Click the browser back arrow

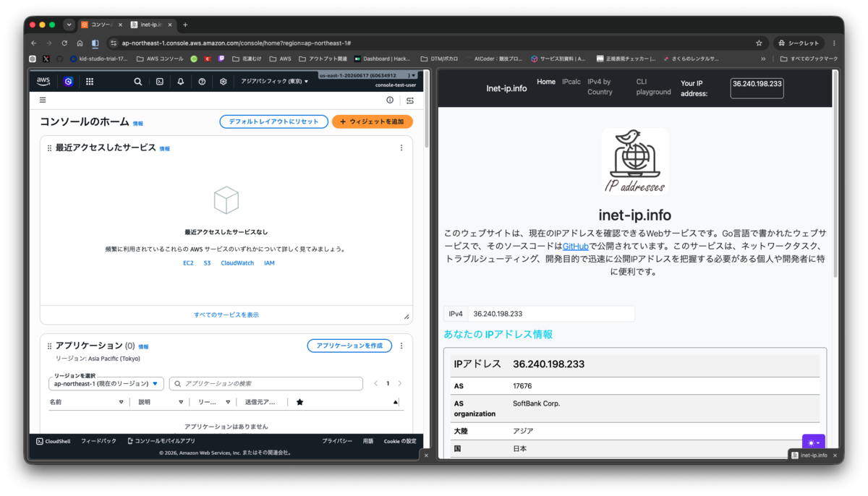pyautogui.click(x=33, y=43)
